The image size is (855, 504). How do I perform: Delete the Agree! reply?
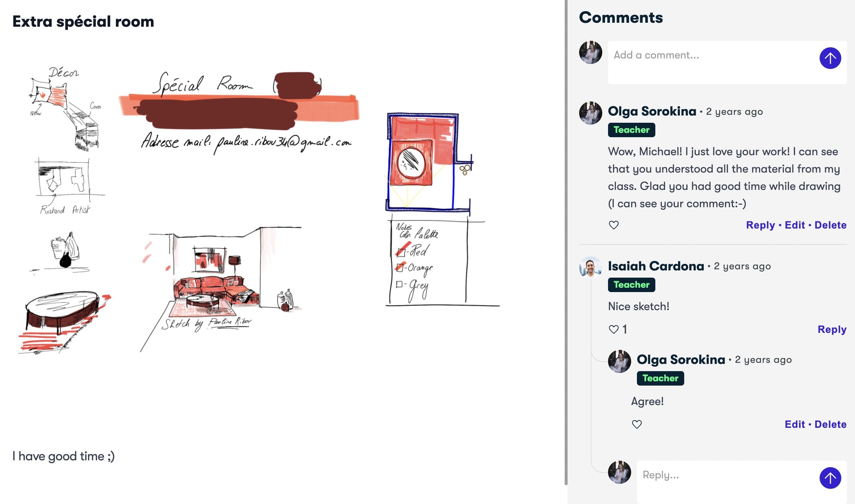[830, 424]
